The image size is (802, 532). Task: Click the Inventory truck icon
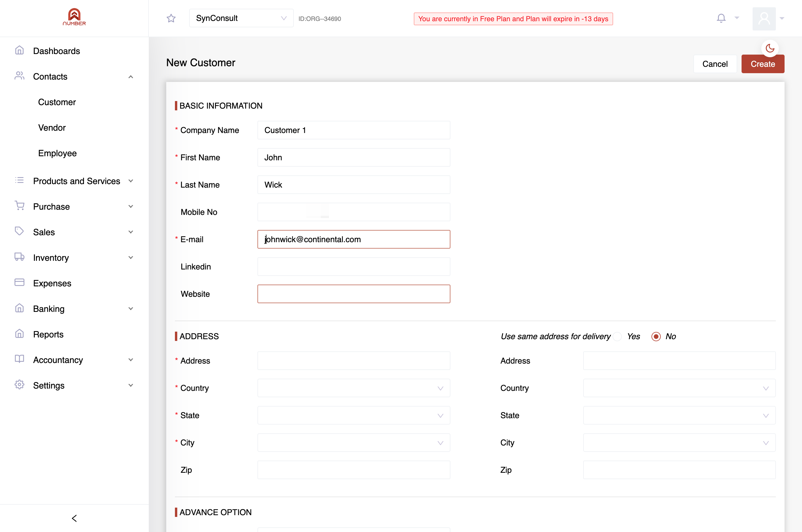click(x=19, y=257)
